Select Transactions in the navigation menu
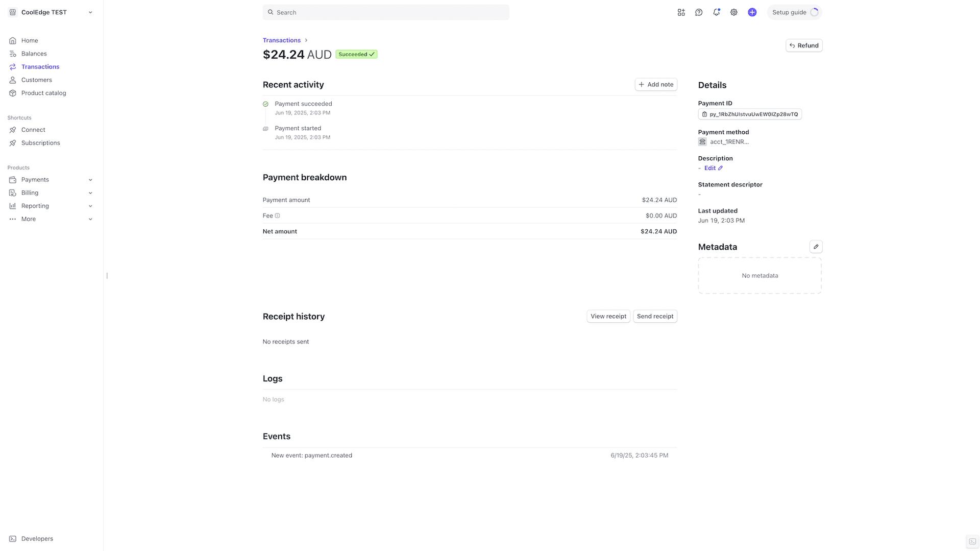 (40, 66)
